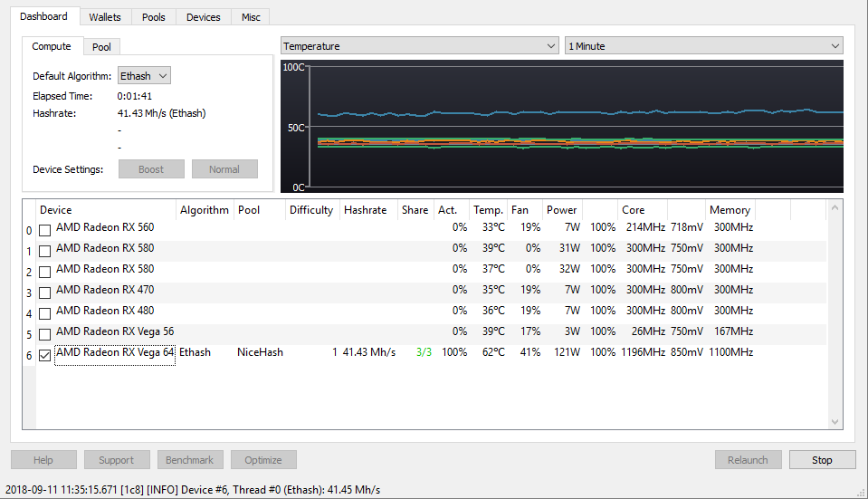Image resolution: width=868 pixels, height=499 pixels.
Task: Click the Ethash algorithm cell in row 6
Action: [x=195, y=352]
